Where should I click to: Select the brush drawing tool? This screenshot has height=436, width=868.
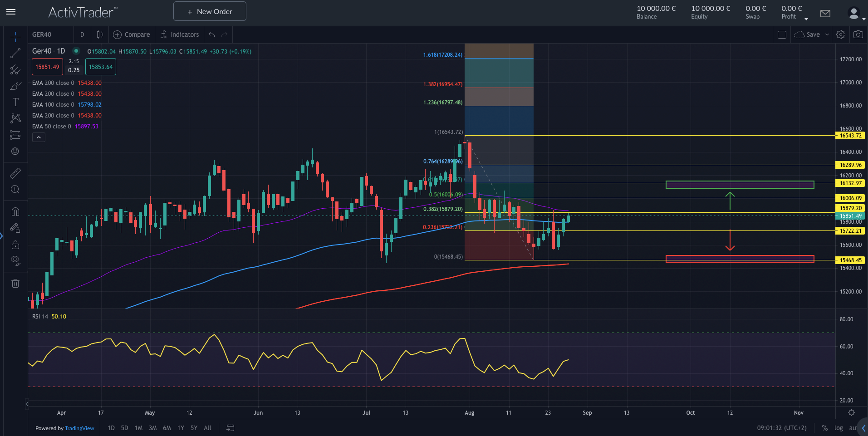click(x=15, y=85)
